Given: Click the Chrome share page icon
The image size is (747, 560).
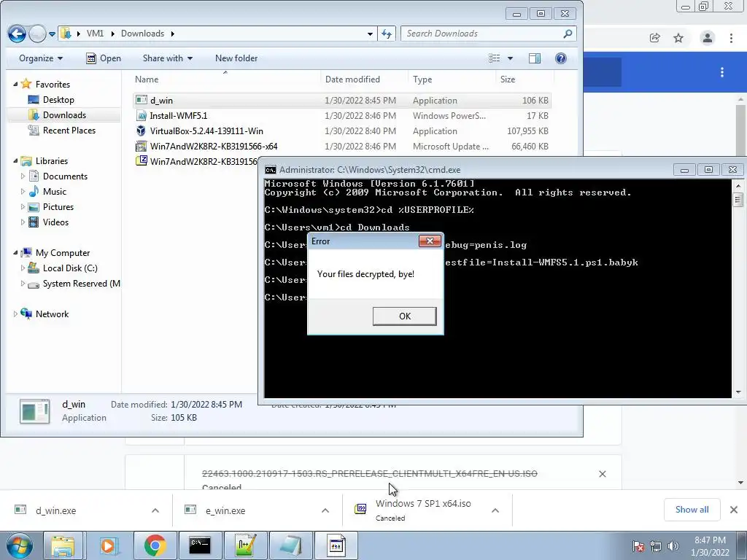Looking at the screenshot, I should coord(655,38).
